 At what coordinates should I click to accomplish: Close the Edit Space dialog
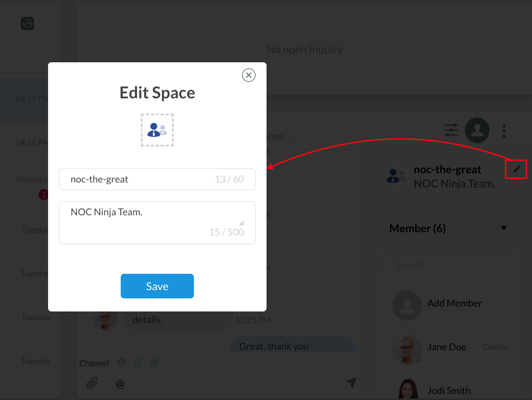(x=249, y=75)
